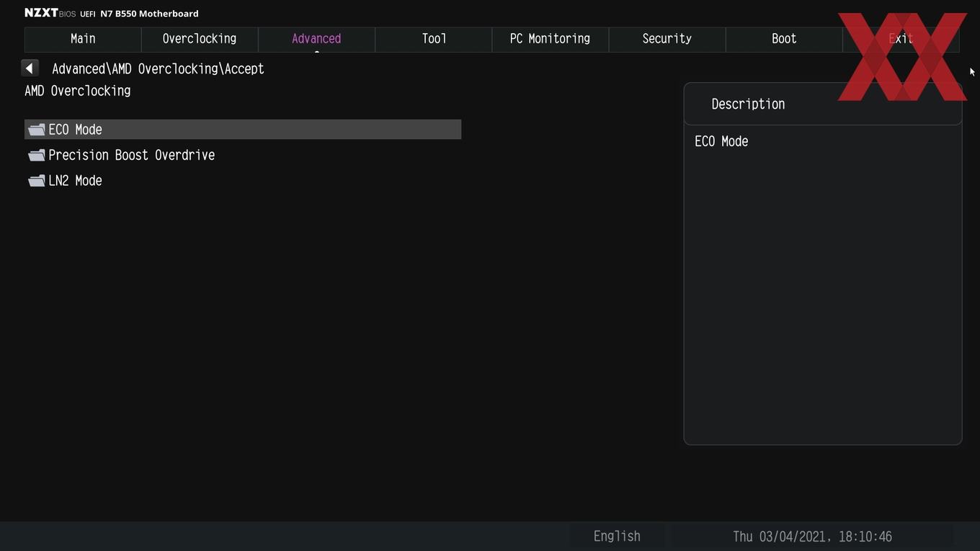Click the Advanced\AMD Overclocking\Accept breadcrumb path
This screenshot has height=551, width=980.
[x=158, y=69]
